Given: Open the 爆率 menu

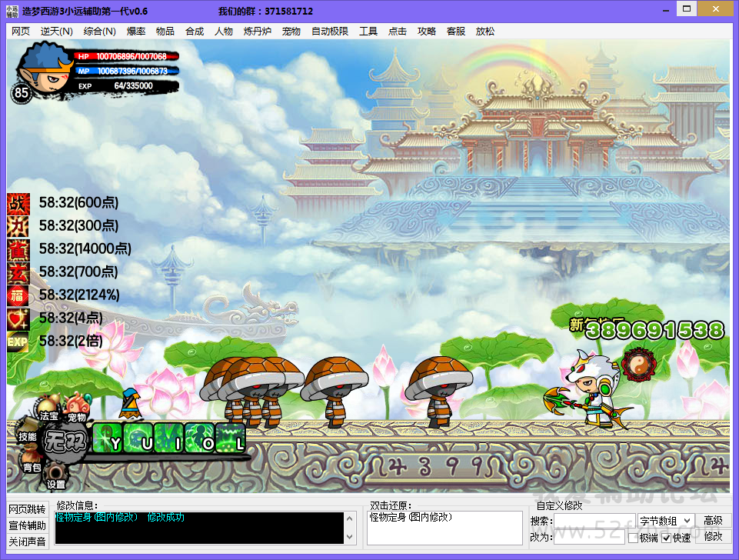Looking at the screenshot, I should pos(136,32).
